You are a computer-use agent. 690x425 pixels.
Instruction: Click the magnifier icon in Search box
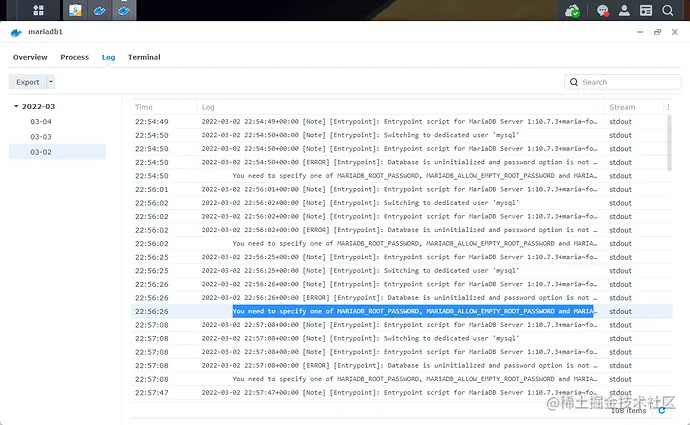tap(573, 82)
